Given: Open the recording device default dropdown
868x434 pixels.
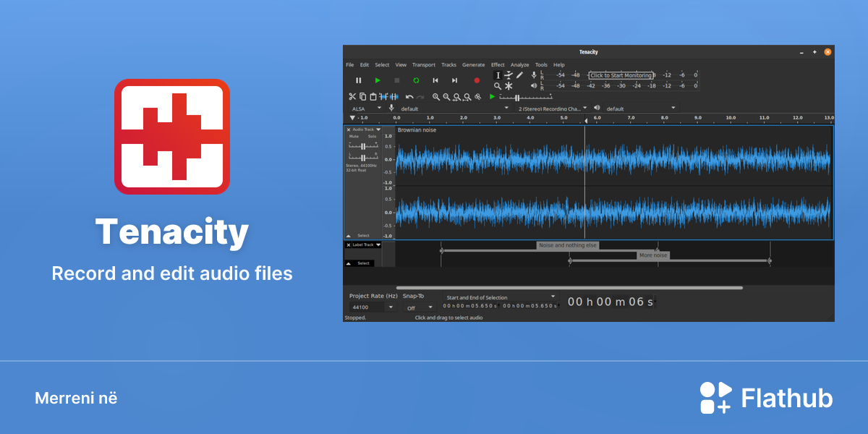Looking at the screenshot, I should pos(454,109).
